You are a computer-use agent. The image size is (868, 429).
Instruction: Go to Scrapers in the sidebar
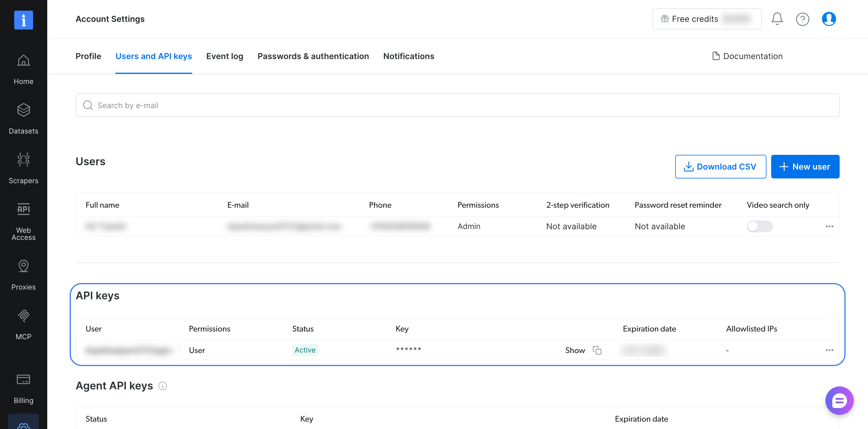(23, 169)
